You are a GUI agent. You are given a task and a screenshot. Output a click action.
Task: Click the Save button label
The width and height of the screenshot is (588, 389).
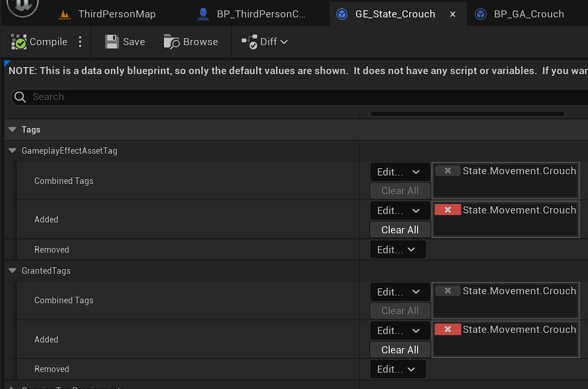click(134, 42)
